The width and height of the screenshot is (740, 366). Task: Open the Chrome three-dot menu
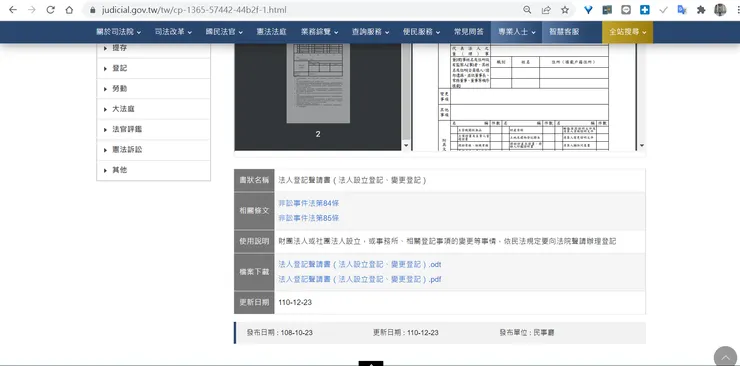tap(737, 10)
